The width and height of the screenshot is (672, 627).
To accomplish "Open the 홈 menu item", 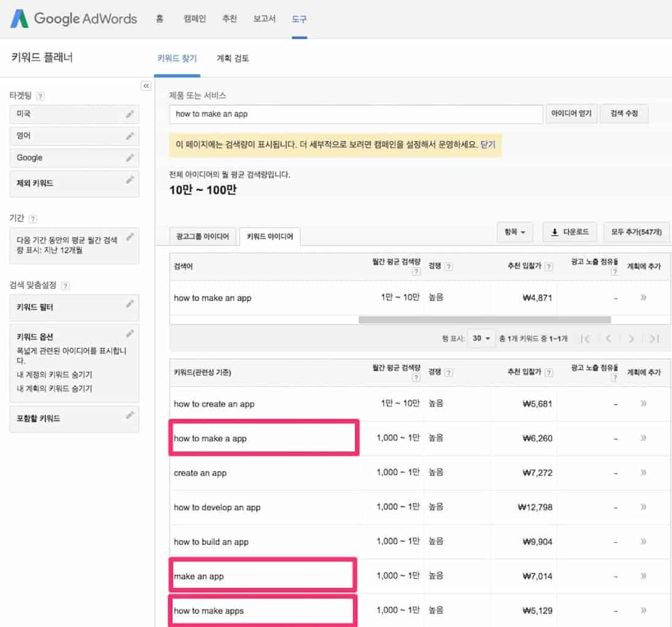I will pos(159,19).
